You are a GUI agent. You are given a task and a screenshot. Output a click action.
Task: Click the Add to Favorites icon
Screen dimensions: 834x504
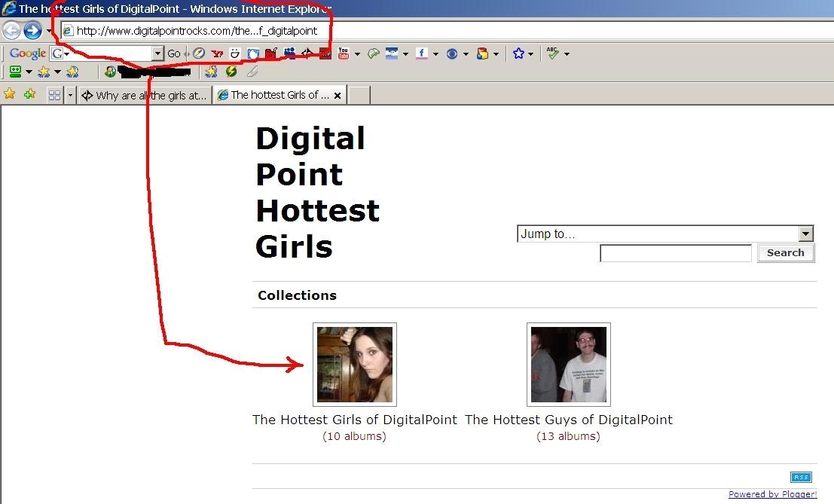click(x=29, y=95)
